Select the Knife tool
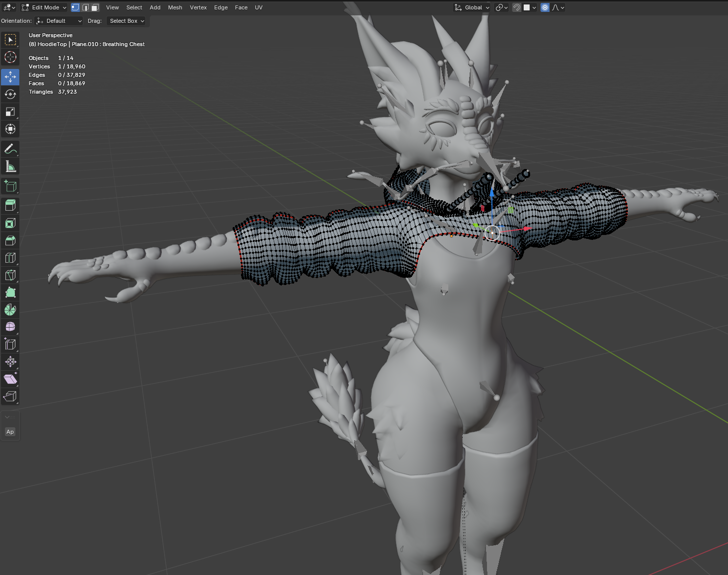The width and height of the screenshot is (728, 575). pos(10,275)
